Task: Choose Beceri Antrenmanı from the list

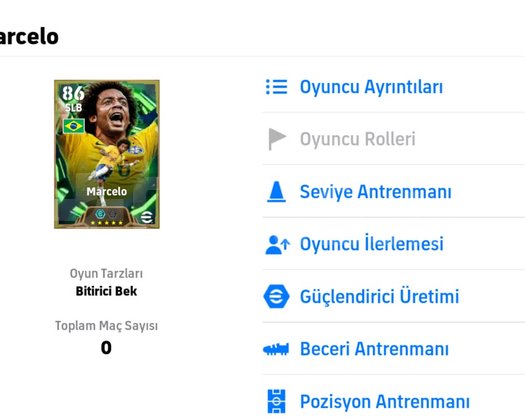Action: click(393, 349)
